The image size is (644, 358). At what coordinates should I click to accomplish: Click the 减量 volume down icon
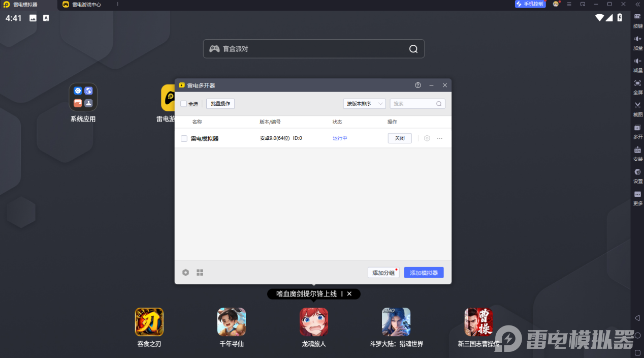[637, 61]
